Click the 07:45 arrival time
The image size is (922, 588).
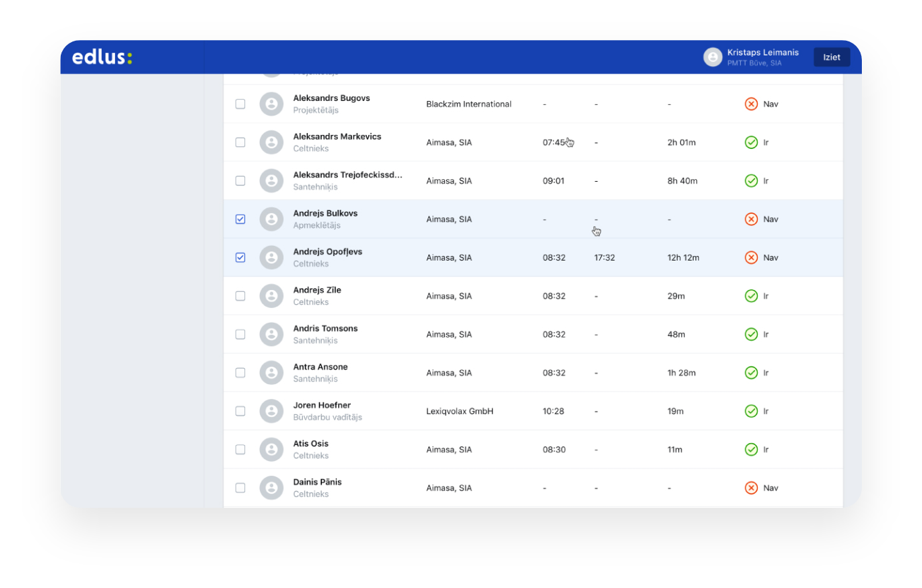tap(554, 142)
